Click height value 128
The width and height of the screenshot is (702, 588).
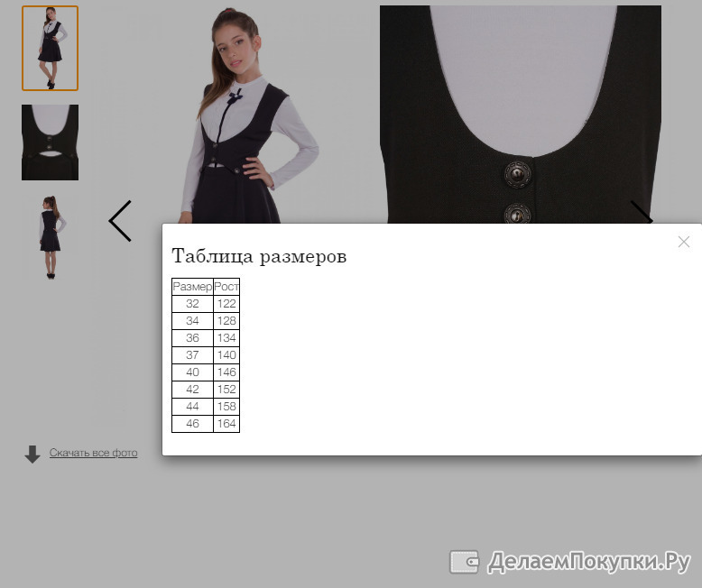click(226, 321)
